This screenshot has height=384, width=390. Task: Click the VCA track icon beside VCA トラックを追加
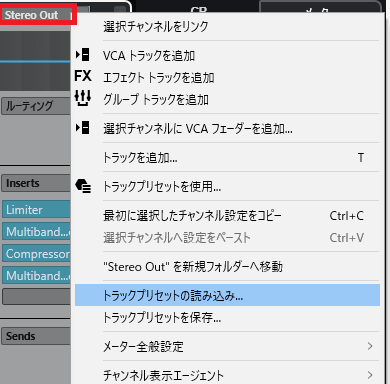click(x=83, y=55)
